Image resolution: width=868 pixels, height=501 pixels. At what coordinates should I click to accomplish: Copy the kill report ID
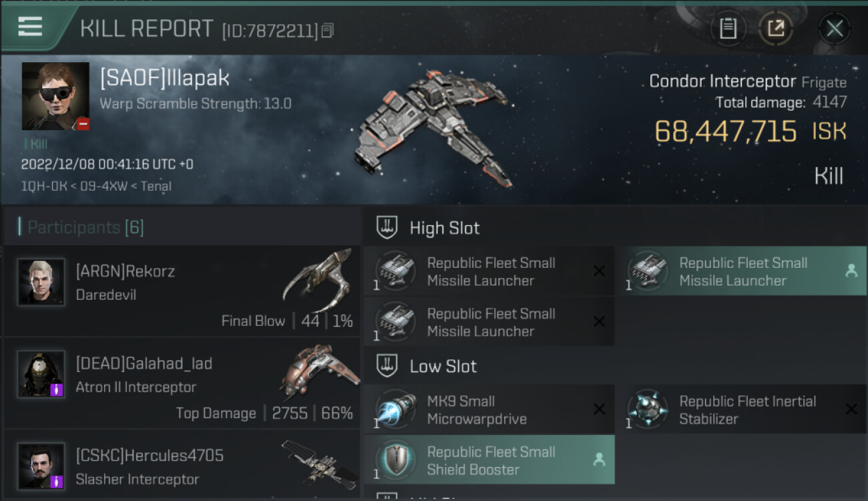[x=327, y=31]
